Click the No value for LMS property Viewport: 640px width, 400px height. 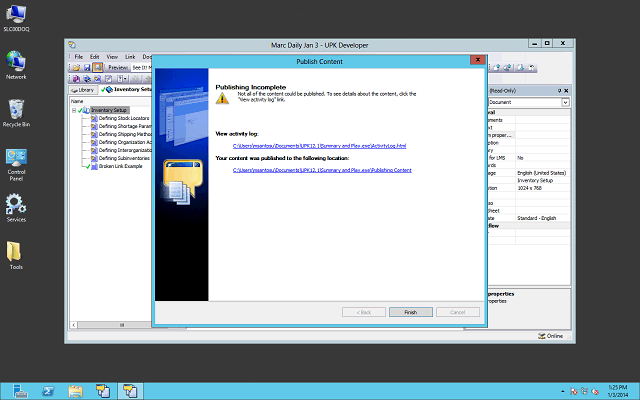[x=520, y=158]
